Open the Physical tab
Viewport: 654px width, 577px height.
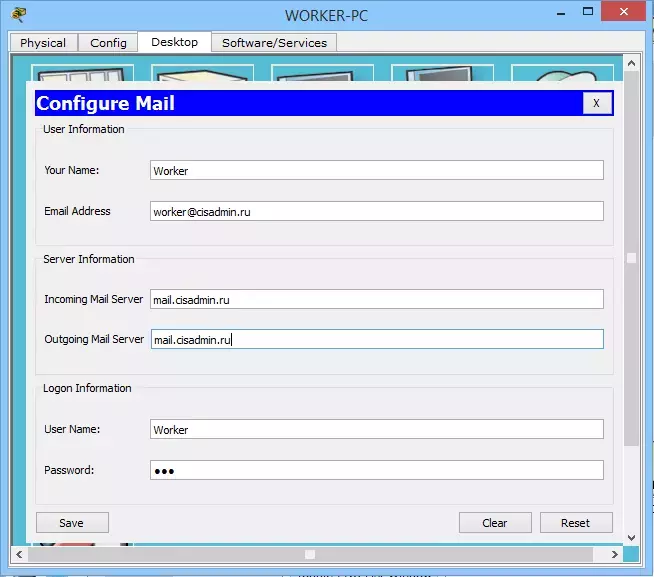pyautogui.click(x=43, y=43)
